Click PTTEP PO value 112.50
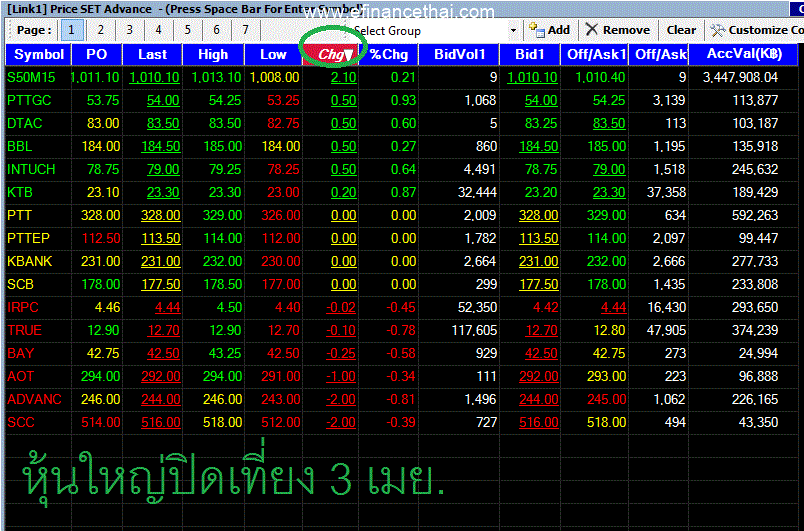 point(100,238)
